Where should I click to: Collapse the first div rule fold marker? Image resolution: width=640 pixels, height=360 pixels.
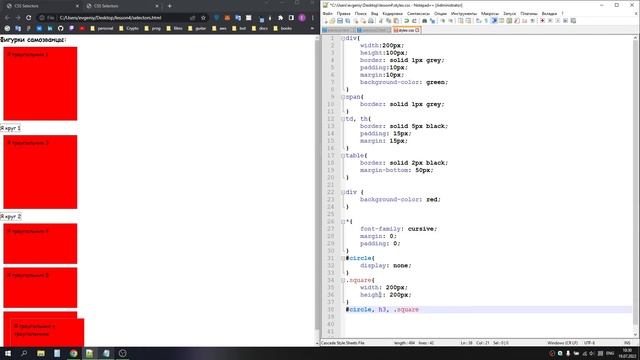click(343, 38)
